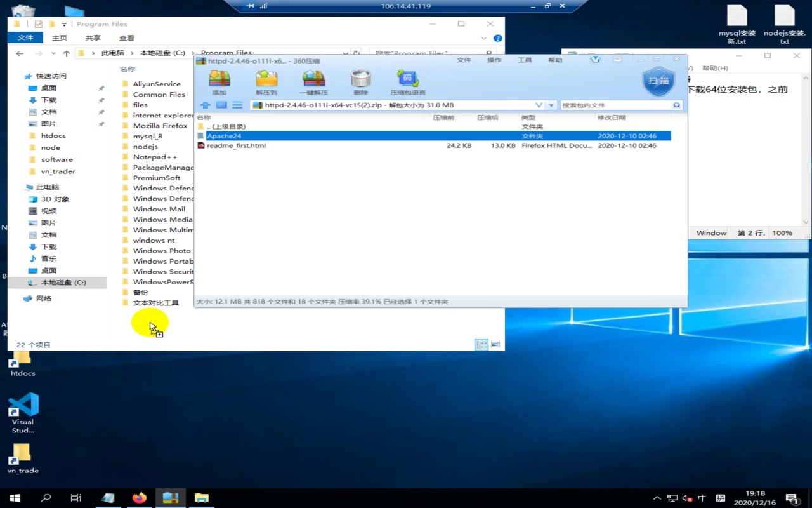Open the recent locations dropdown in Explorer
Image resolution: width=812 pixels, height=508 pixels.
point(53,53)
